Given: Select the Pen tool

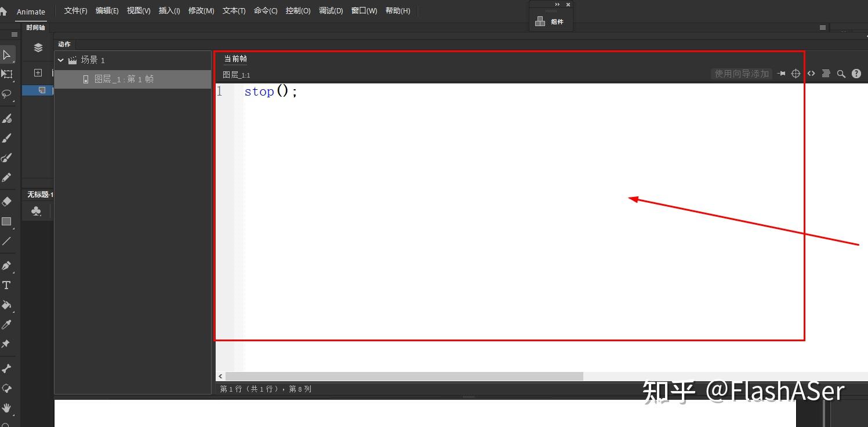Looking at the screenshot, I should point(7,265).
